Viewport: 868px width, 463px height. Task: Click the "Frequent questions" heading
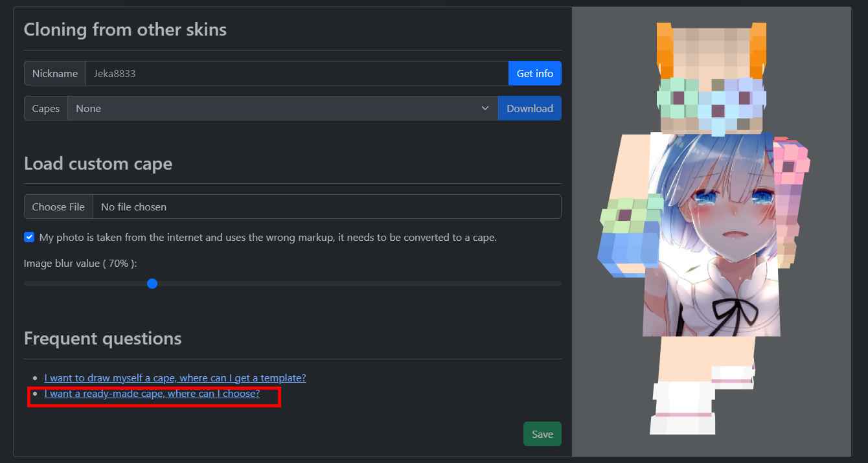pyautogui.click(x=102, y=338)
